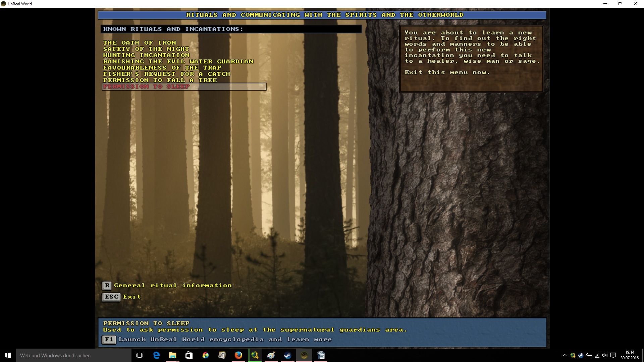644x362 pixels.
Task: Click the globe system tray icon
Action: tap(573, 355)
